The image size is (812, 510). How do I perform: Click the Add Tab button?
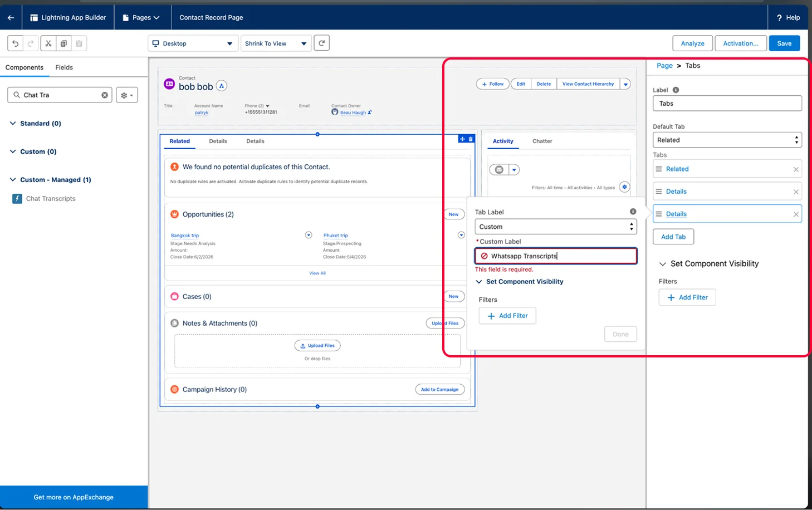click(673, 237)
